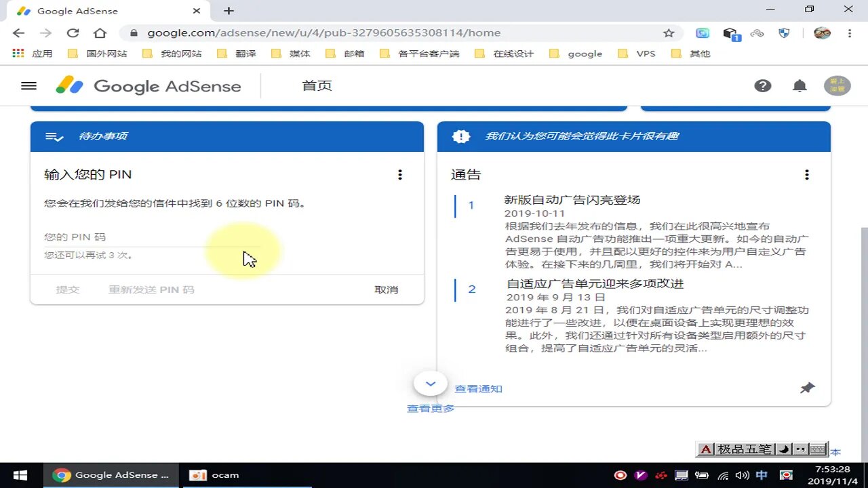Open the 我的网站 bookmark folder

tap(172, 53)
